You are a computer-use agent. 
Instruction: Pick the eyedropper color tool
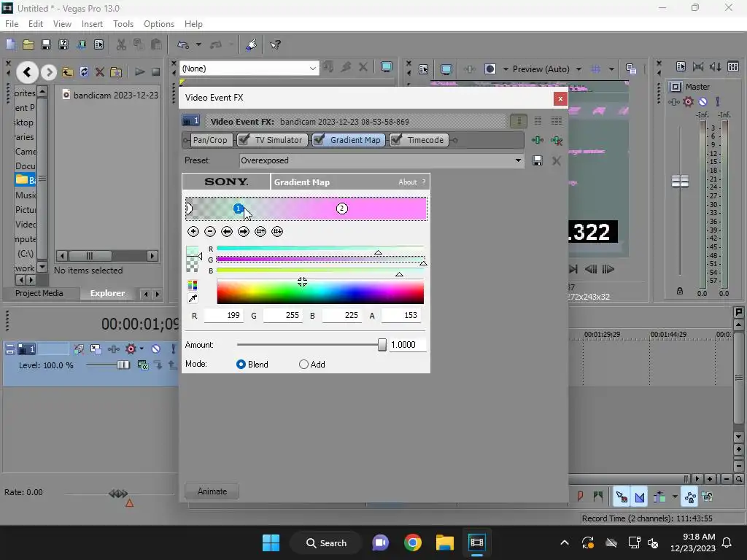pos(193,298)
